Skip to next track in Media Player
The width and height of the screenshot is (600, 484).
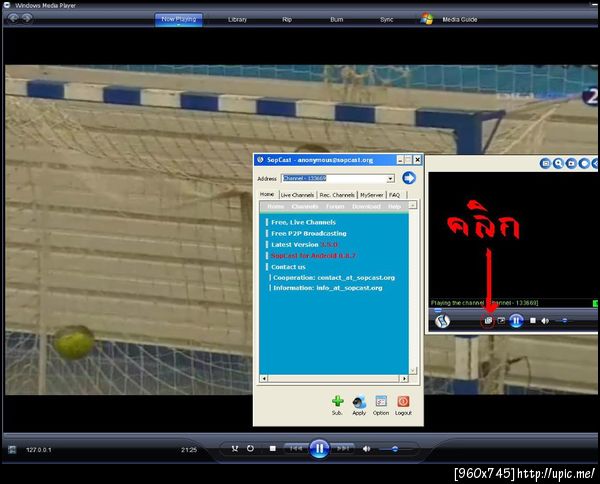342,448
